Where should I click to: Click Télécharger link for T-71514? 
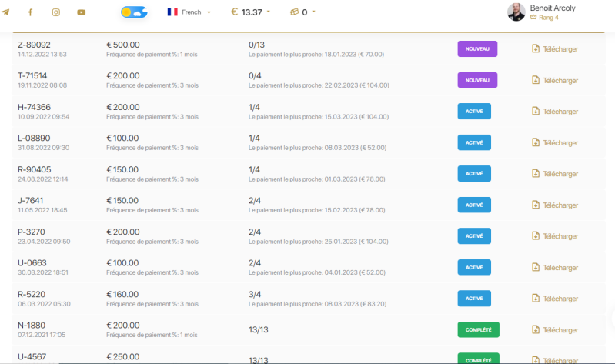[x=555, y=80]
